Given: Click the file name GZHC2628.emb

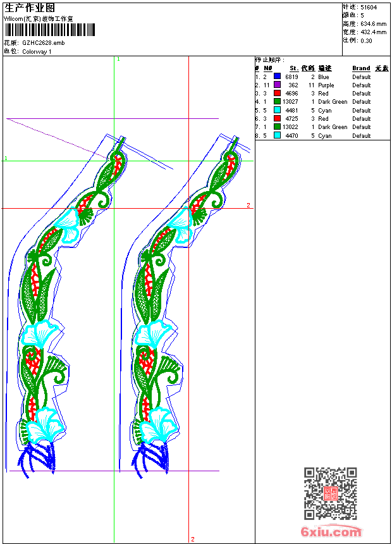Looking at the screenshot, I should 44,43.
